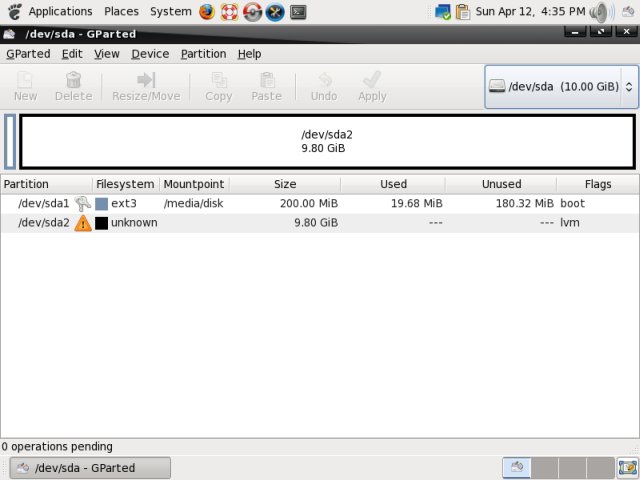Screen dimensions: 640x480
Task: Click the boot flag cell
Action: (x=572, y=203)
